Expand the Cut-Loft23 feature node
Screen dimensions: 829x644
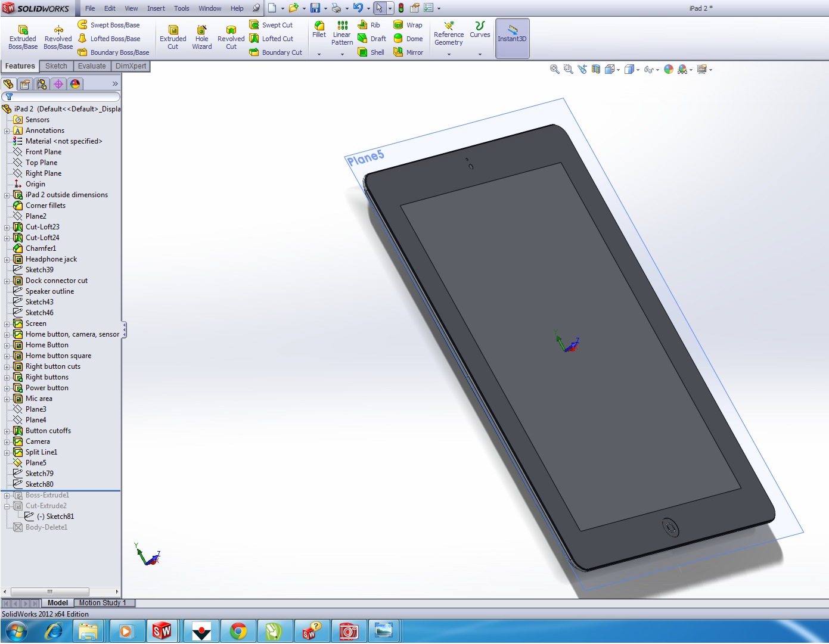pyautogui.click(x=7, y=227)
